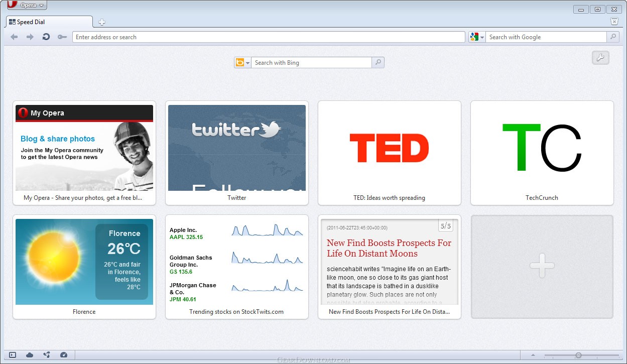This screenshot has width=627, height=364.
Task: Go back with the back arrow
Action: 14,37
